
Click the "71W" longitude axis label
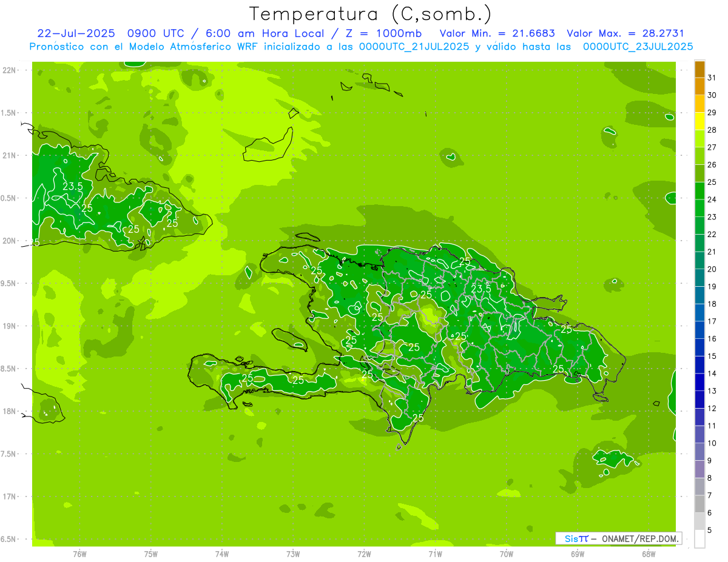(x=435, y=554)
